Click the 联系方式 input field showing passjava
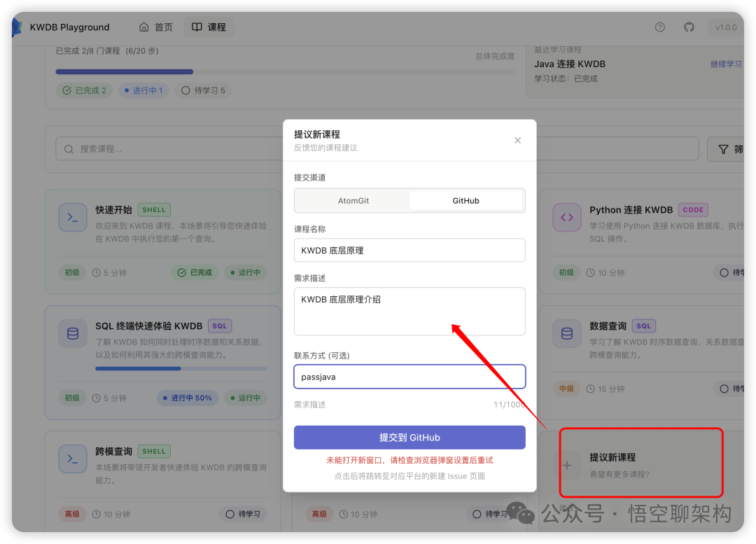 [x=409, y=377]
